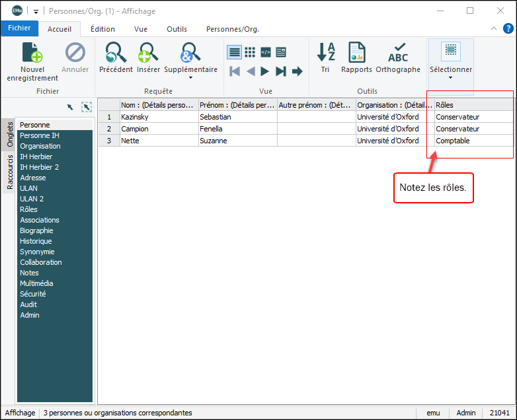Expand the Sélectionner dropdown
This screenshot has height=420, width=517.
click(x=451, y=78)
